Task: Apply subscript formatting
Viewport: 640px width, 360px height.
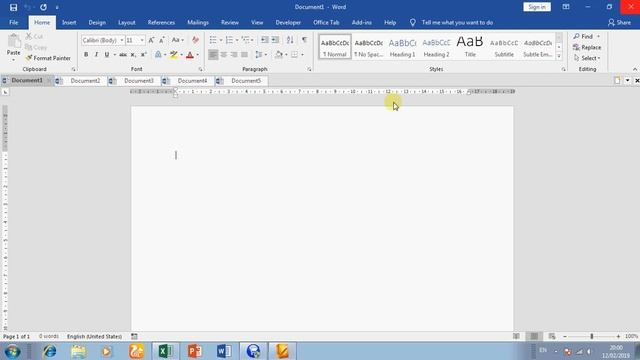Action: coord(133,55)
